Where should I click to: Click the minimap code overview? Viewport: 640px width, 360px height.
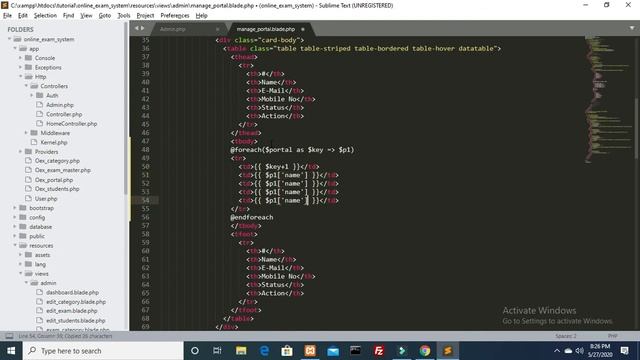coord(608,100)
